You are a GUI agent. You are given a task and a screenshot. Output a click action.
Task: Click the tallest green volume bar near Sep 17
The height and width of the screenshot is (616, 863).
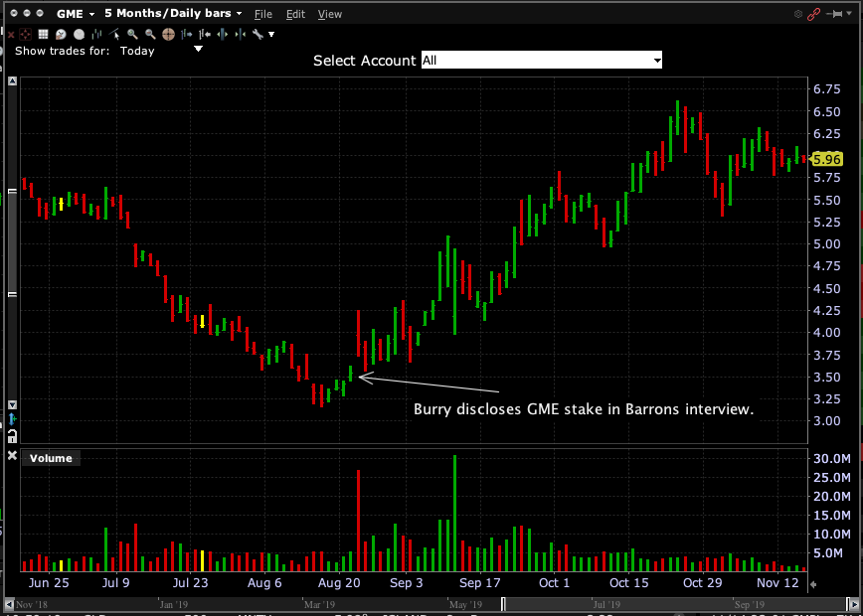pyautogui.click(x=455, y=513)
